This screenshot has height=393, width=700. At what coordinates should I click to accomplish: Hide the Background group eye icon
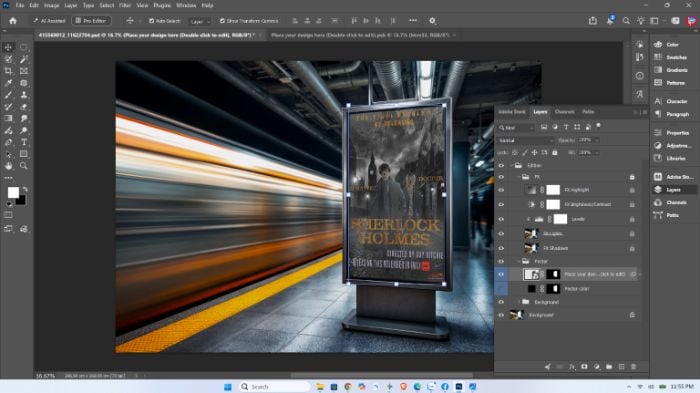[501, 302]
